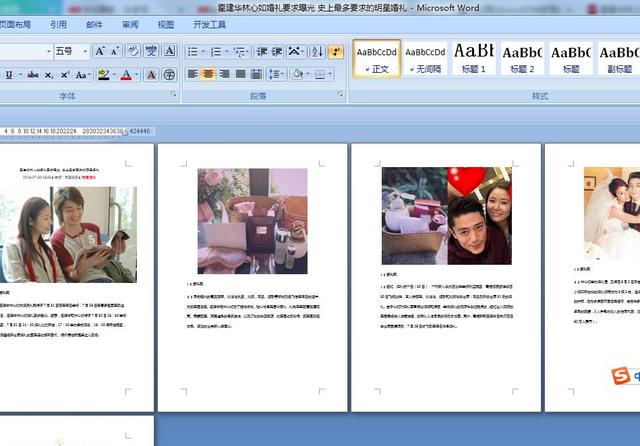Click the Grow Font icon
The image size is (640, 446).
[x=100, y=51]
